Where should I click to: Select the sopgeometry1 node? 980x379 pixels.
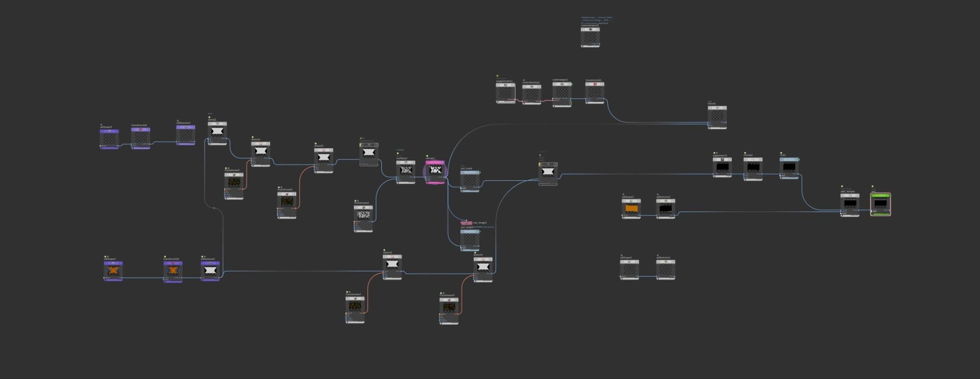[505, 93]
